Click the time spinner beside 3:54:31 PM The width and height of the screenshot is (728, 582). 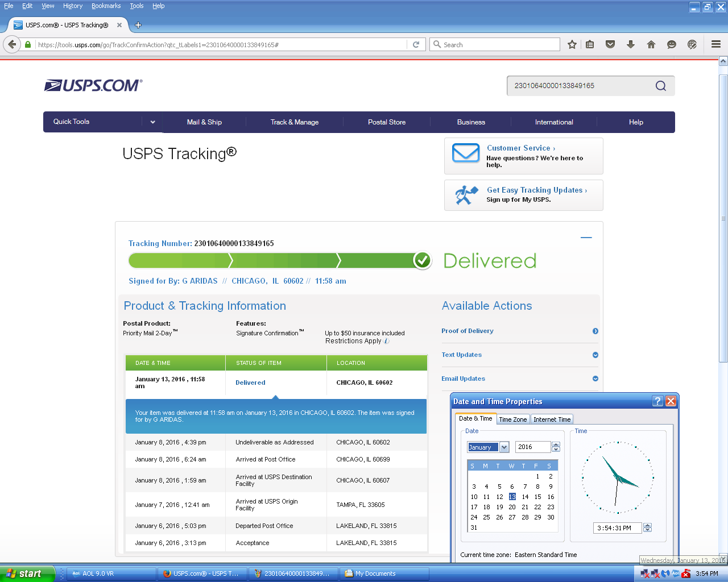pos(647,528)
